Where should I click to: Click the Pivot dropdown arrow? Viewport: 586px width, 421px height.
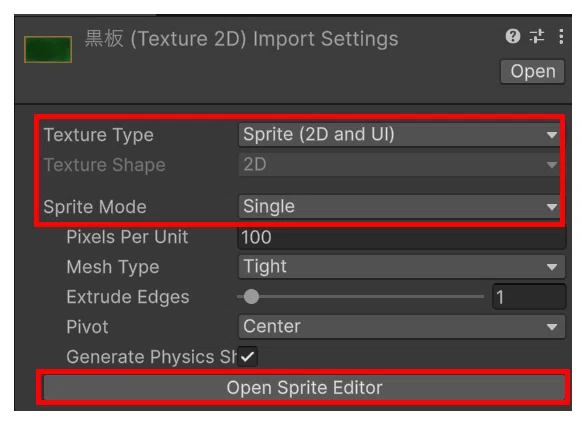(x=552, y=327)
